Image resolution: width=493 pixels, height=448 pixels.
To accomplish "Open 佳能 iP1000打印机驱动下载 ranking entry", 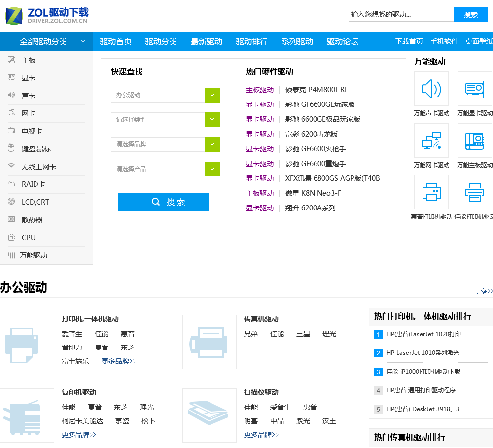I will 423,372.
